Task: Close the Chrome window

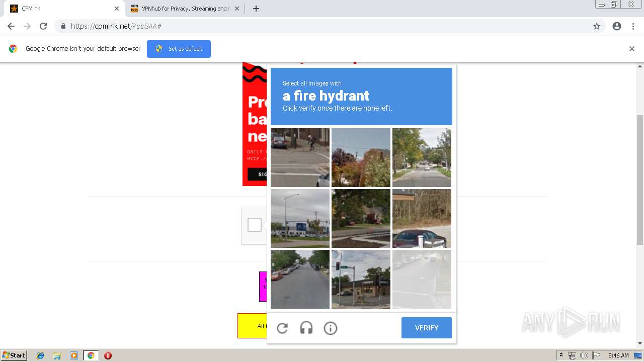Action: pos(631,4)
